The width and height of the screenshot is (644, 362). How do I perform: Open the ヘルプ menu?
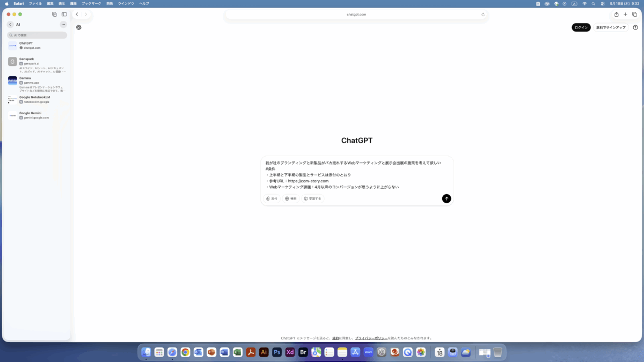[144, 3]
